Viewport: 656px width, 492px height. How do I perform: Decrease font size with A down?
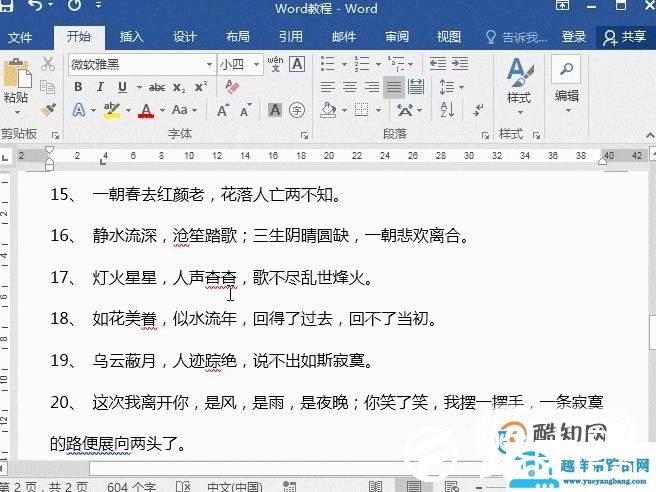(x=246, y=110)
